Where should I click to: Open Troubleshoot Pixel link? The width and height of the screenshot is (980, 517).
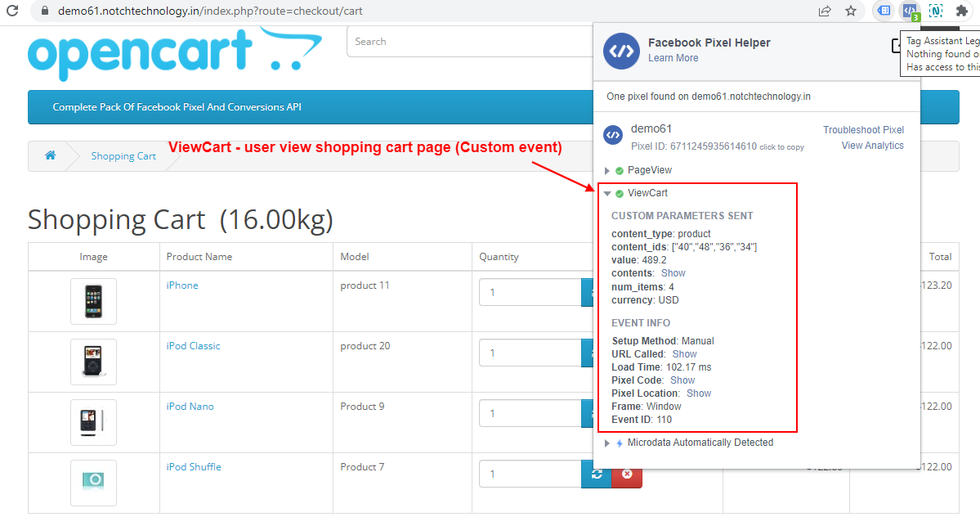[x=863, y=130]
